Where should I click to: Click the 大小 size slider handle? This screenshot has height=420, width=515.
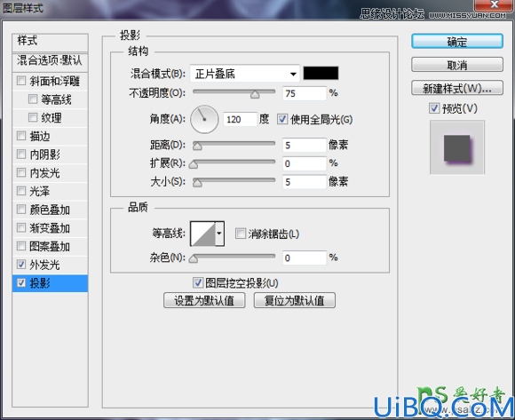pyautogui.click(x=197, y=183)
